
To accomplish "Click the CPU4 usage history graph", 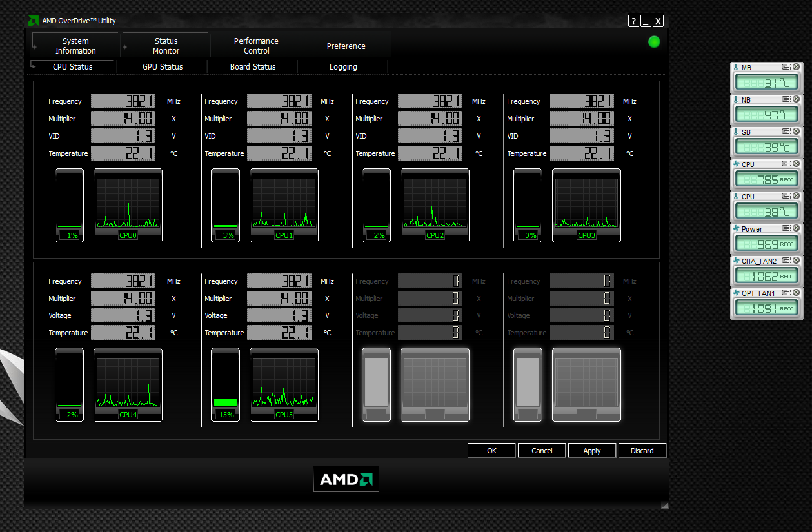I will (x=128, y=384).
